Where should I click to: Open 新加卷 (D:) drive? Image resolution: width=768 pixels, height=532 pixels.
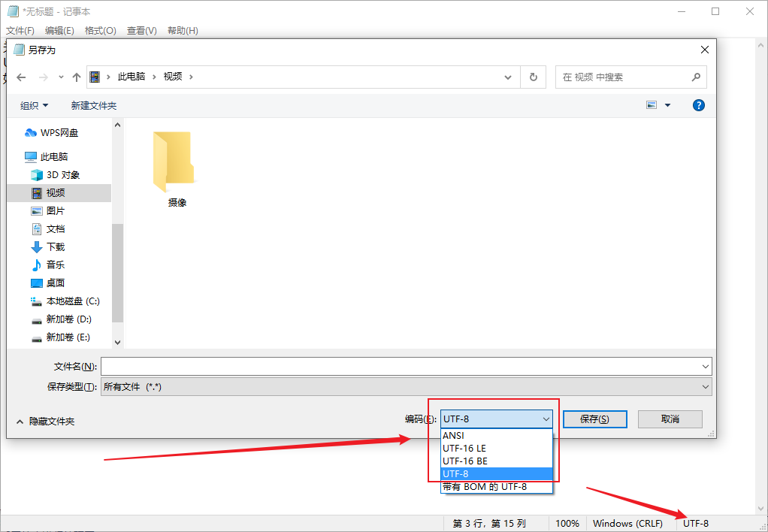point(61,319)
